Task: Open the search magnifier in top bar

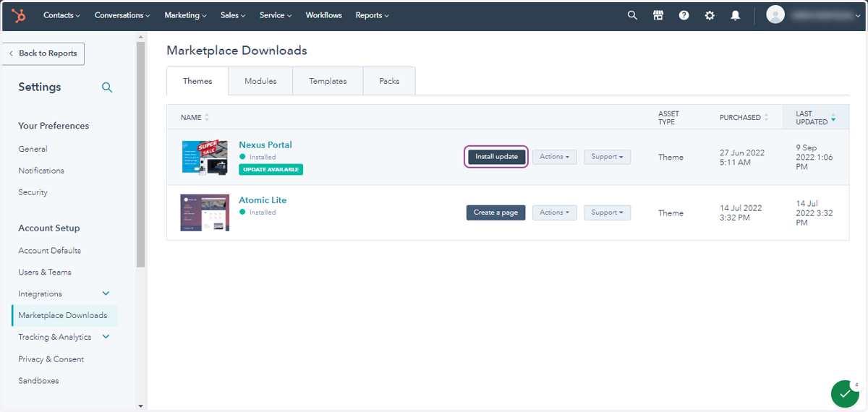Action: point(632,15)
